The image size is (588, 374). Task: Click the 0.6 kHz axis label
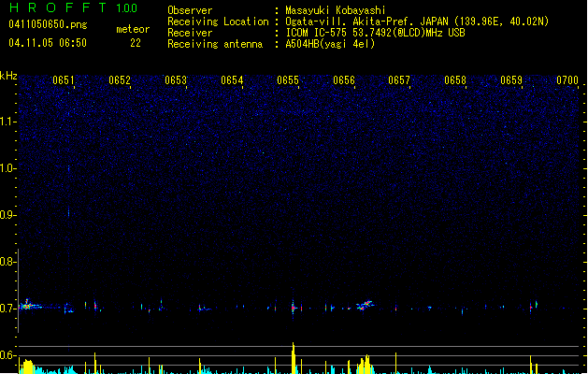click(x=7, y=355)
